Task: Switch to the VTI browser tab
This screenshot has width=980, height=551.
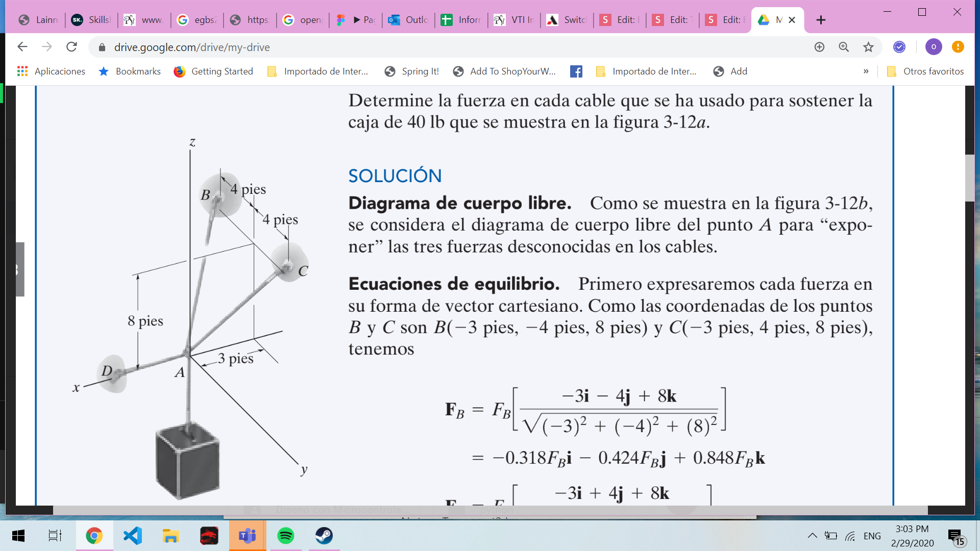Action: pos(514,20)
